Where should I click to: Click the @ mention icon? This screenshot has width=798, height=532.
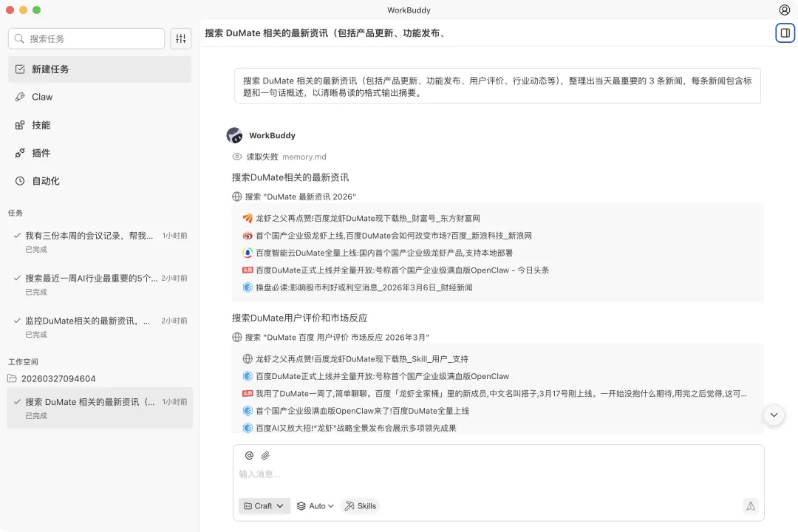click(x=249, y=456)
